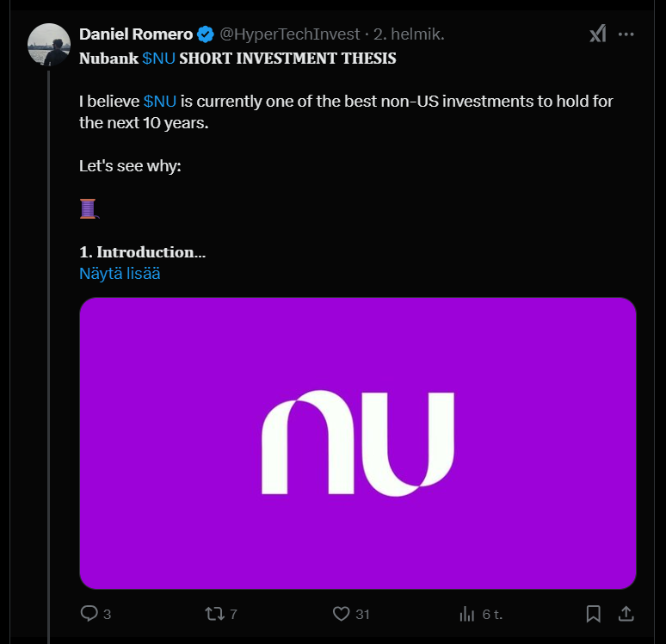666x644 pixels.
Task: Click the $NU cashtag in the bold heading
Action: point(158,59)
